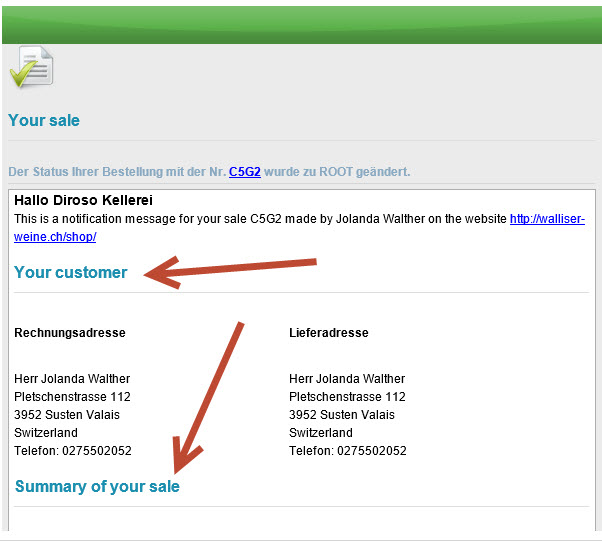Screen dimensions: 602x541
Task: Click the 'Summary of your sale' heading
Action: (97, 486)
